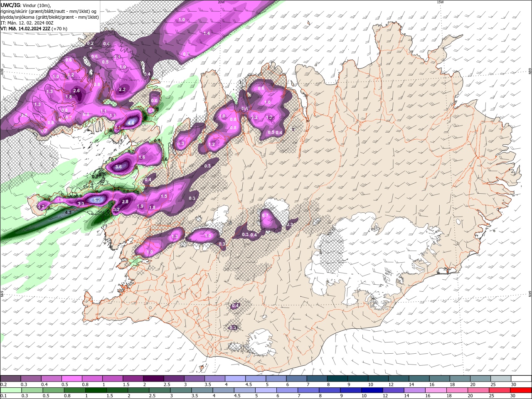Click the 2.8 snowfall value on the map
Viewport: 532px width, 399px height.
[125, 202]
